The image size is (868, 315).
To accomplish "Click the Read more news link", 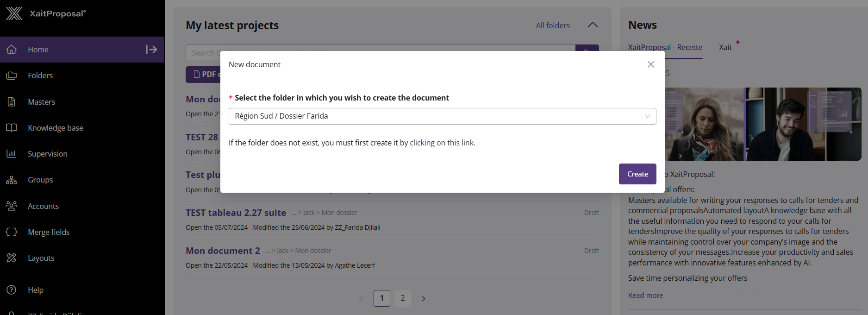I will tap(645, 296).
